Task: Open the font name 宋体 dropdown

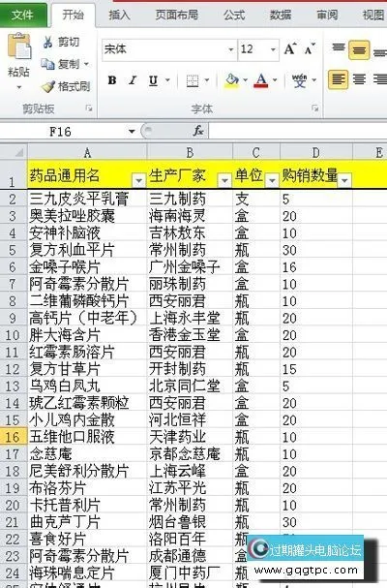Action: (231, 49)
